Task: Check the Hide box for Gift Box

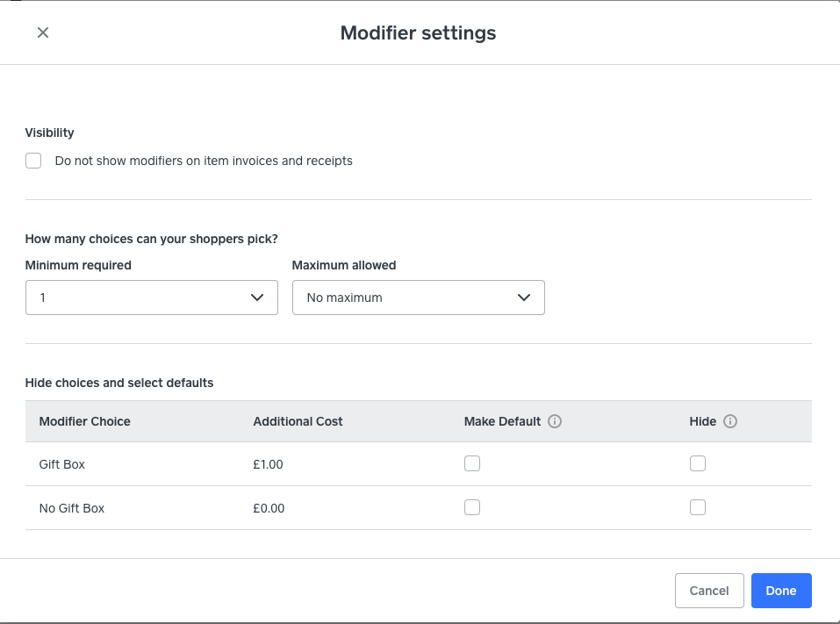Action: click(698, 463)
